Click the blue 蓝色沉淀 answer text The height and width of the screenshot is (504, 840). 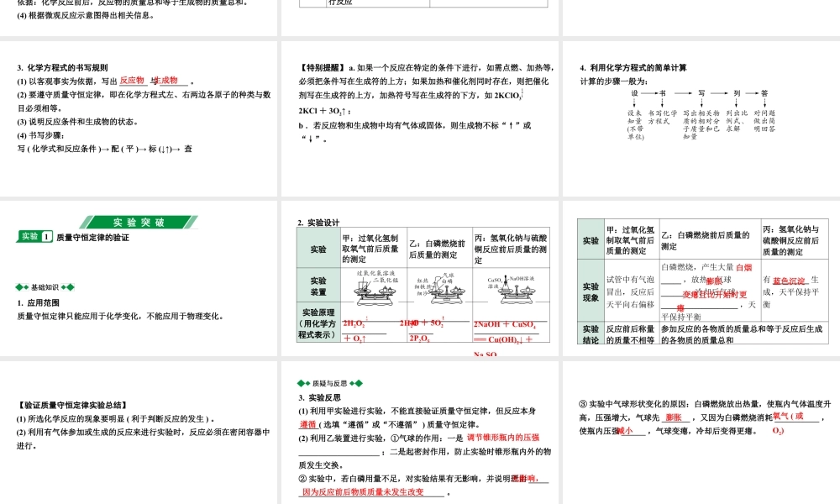point(789,282)
